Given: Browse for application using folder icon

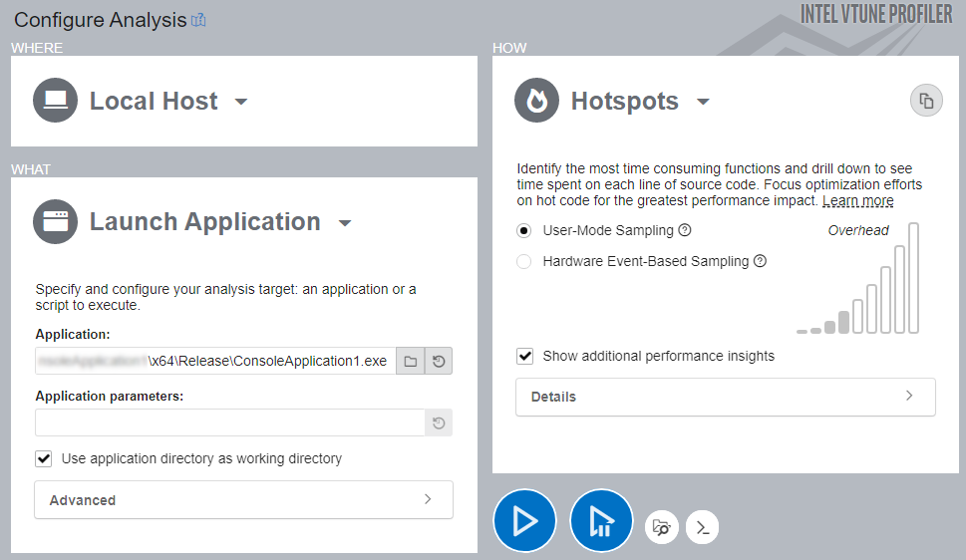Looking at the screenshot, I should pyautogui.click(x=410, y=361).
